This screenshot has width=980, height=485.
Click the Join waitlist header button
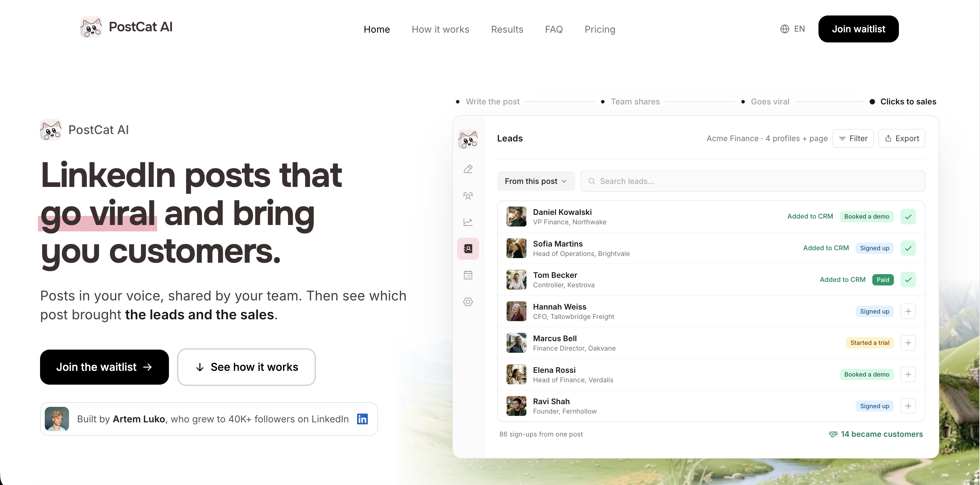858,29
